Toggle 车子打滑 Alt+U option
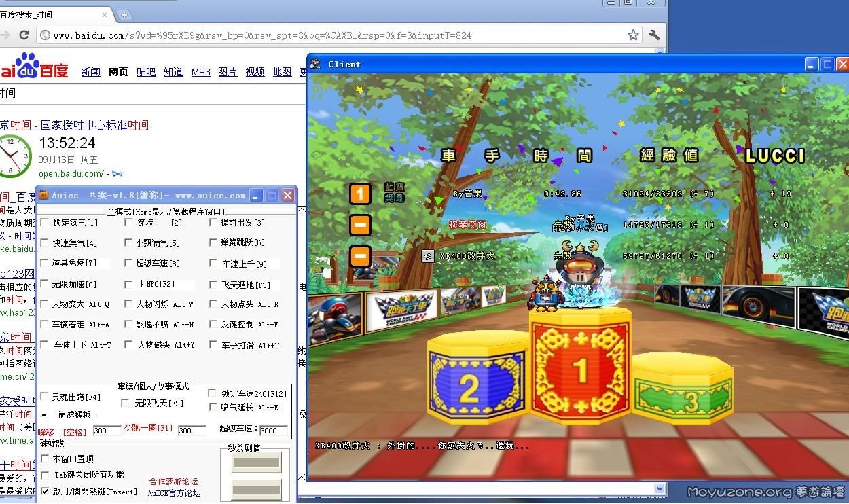Viewport: 849px width, 504px height. click(213, 345)
